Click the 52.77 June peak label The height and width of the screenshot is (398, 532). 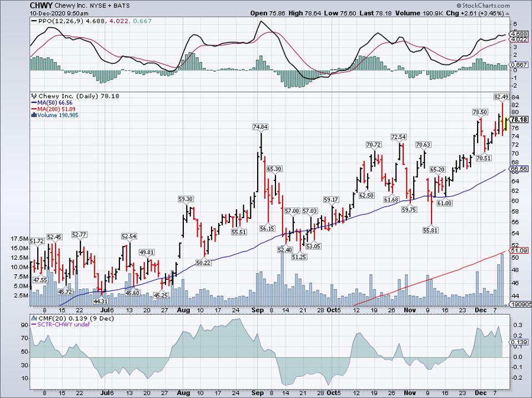pos(79,234)
